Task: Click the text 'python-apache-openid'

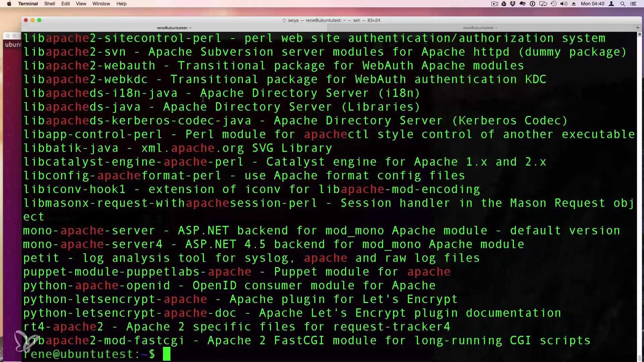Action: coord(97,286)
